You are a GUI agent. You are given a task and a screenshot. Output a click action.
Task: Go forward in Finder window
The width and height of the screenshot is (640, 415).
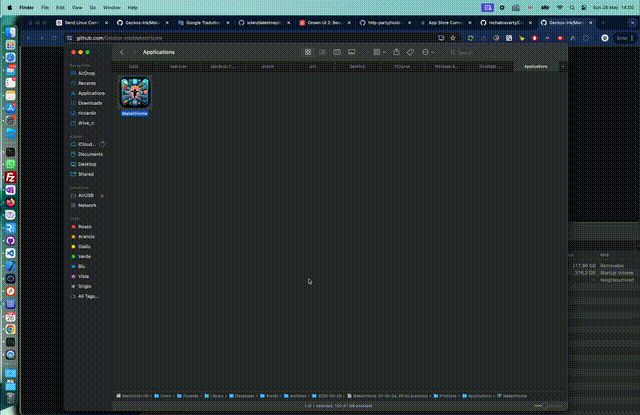tap(133, 52)
